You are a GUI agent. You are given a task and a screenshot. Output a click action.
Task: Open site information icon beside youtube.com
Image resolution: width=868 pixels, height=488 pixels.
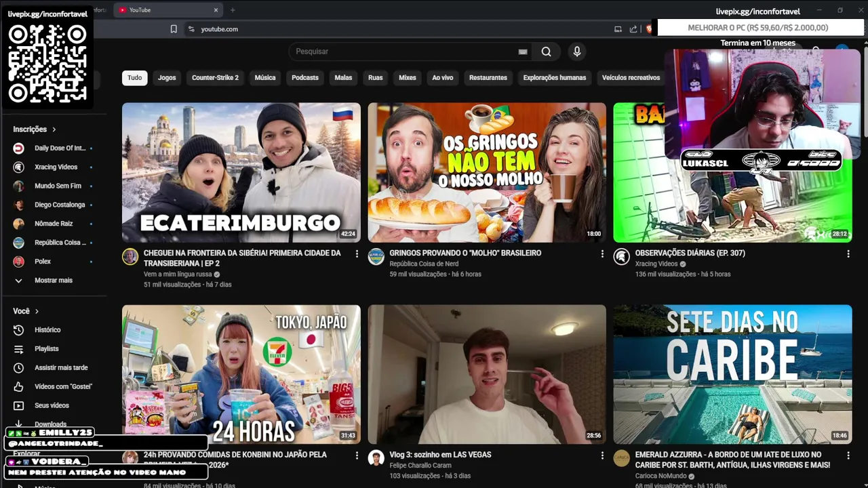[191, 29]
